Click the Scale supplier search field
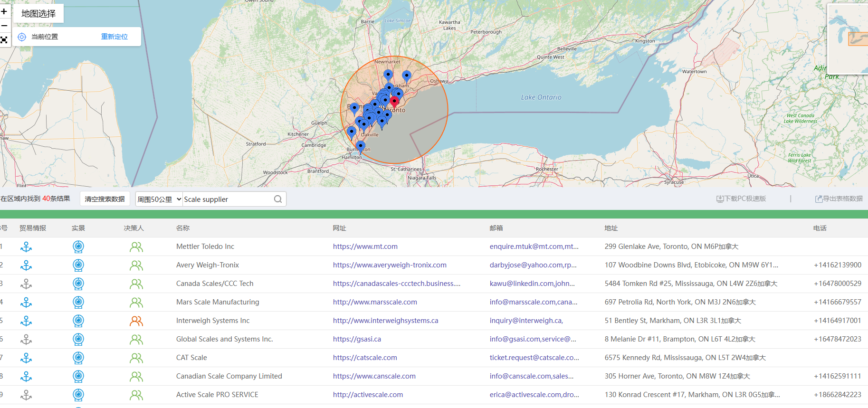The width and height of the screenshot is (868, 408). pyautogui.click(x=228, y=199)
